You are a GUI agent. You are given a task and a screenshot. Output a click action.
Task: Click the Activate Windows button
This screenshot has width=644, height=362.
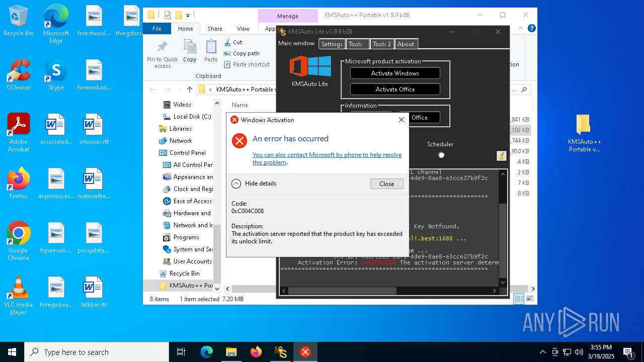coord(395,73)
